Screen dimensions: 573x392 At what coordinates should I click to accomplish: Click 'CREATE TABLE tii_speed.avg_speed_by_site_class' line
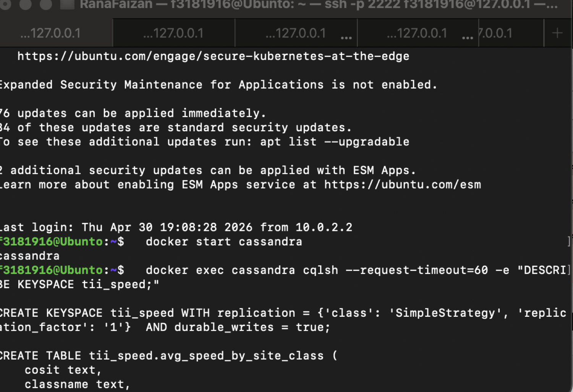(168, 356)
